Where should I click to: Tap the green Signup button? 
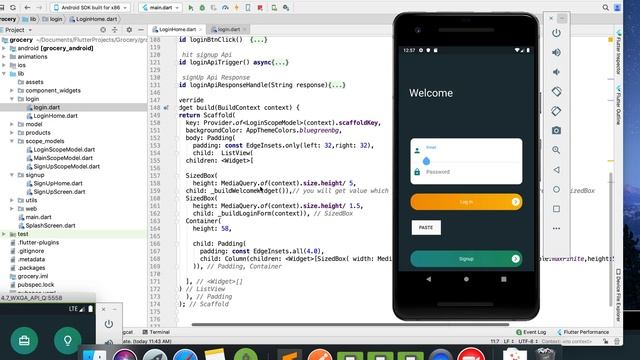point(466,259)
